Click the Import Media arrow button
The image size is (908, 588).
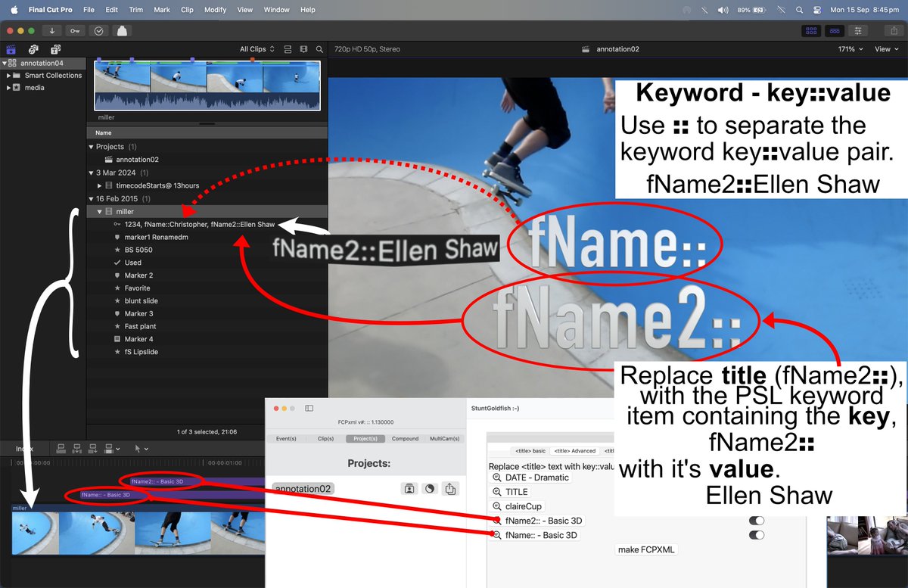(x=52, y=30)
